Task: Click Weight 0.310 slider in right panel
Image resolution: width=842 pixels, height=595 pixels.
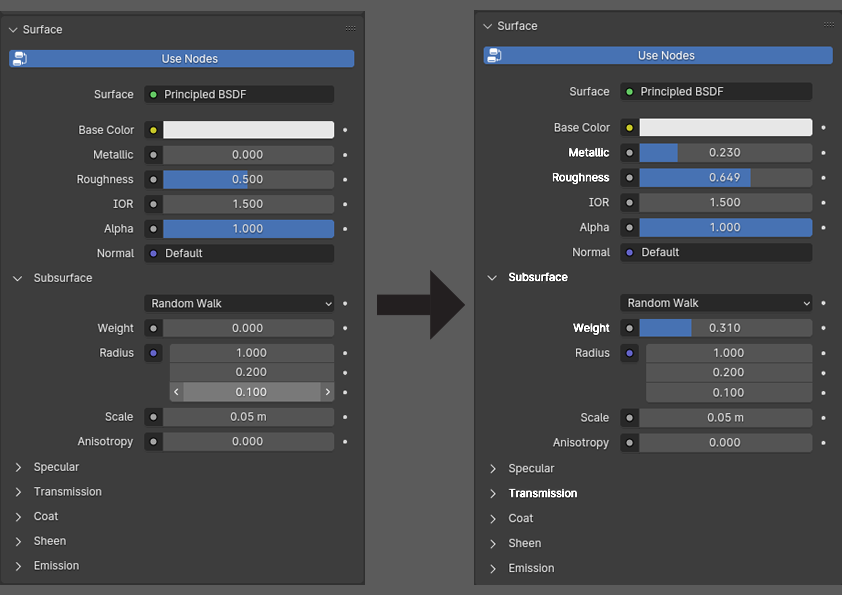Action: point(725,328)
